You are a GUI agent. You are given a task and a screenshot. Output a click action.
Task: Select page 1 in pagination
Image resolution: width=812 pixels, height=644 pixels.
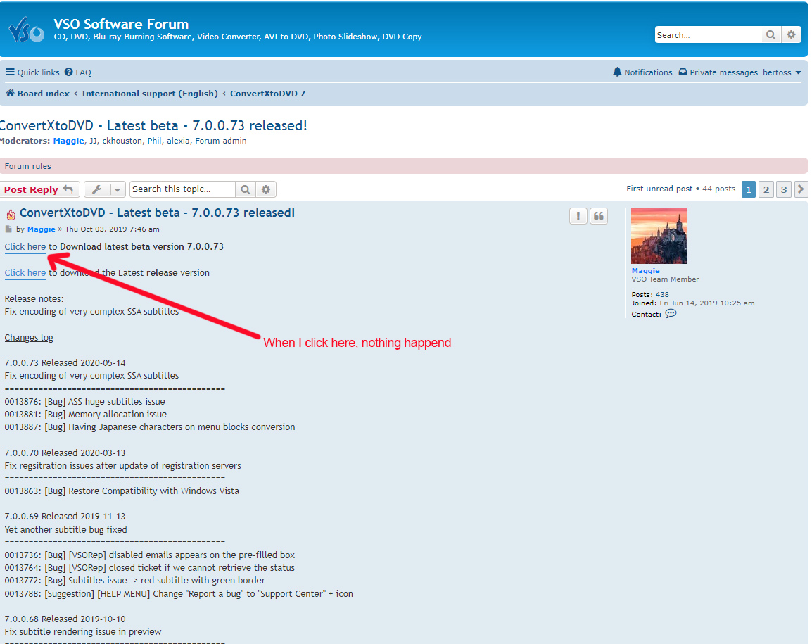(x=749, y=189)
